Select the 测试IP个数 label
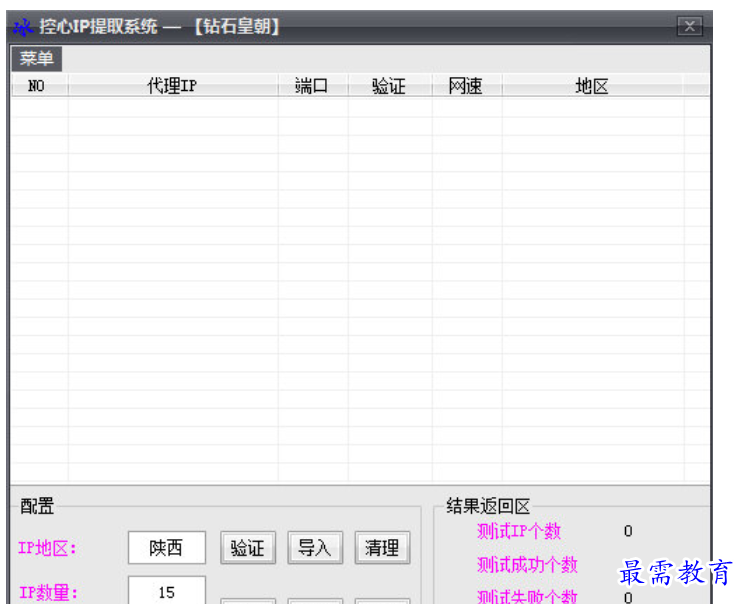 coord(518,531)
